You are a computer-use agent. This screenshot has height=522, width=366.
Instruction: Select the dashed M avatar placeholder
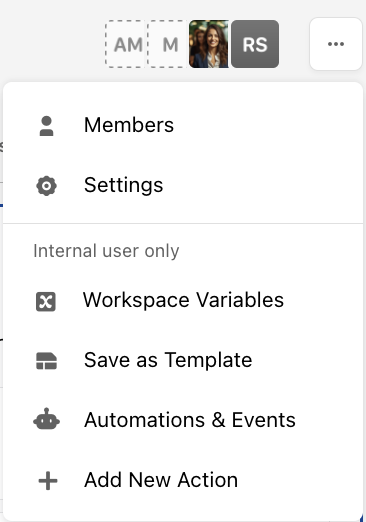coord(168,44)
